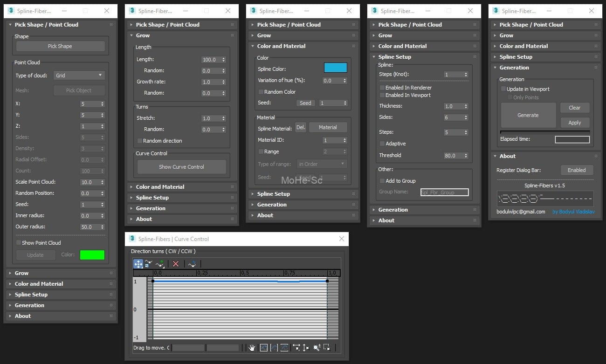Select the Move point tool in Curve Control

pyautogui.click(x=138, y=264)
